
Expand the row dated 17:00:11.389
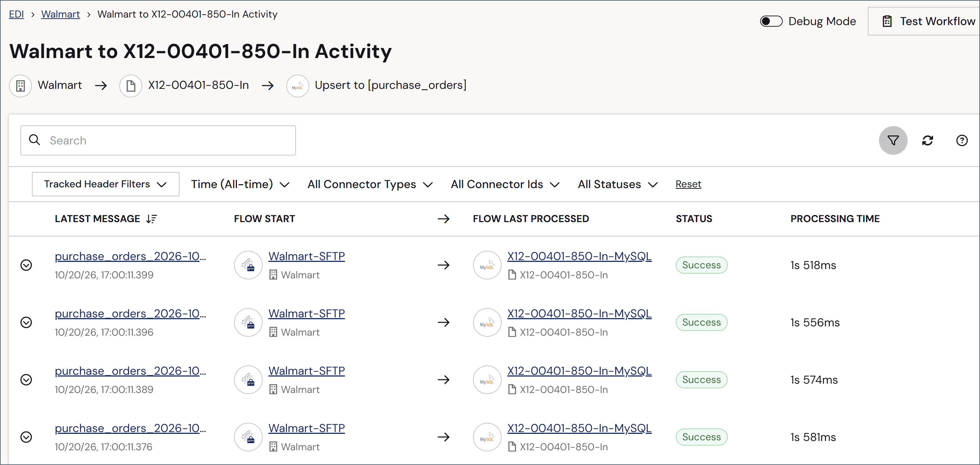(26, 379)
